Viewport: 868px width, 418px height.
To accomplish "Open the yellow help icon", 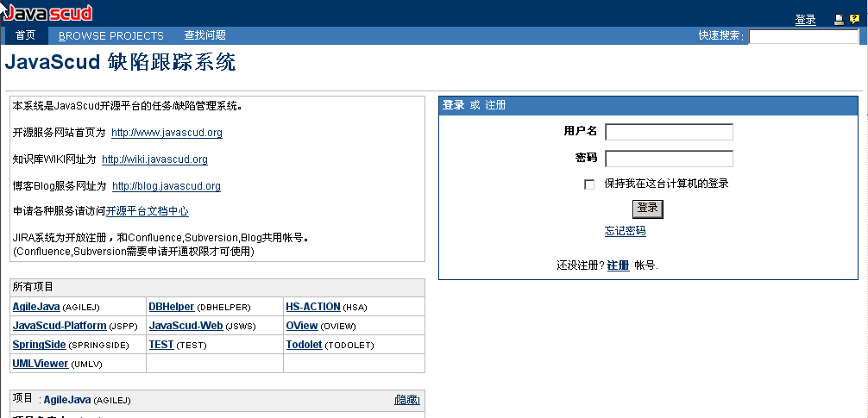I will click(x=855, y=19).
